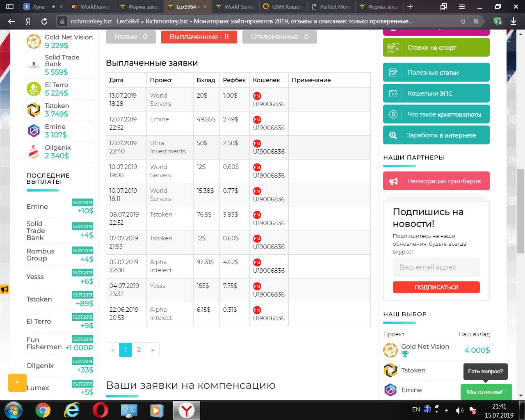Image resolution: width=525 pixels, height=420 pixels.
Task: Click the next page » arrow
Action: tap(153, 349)
